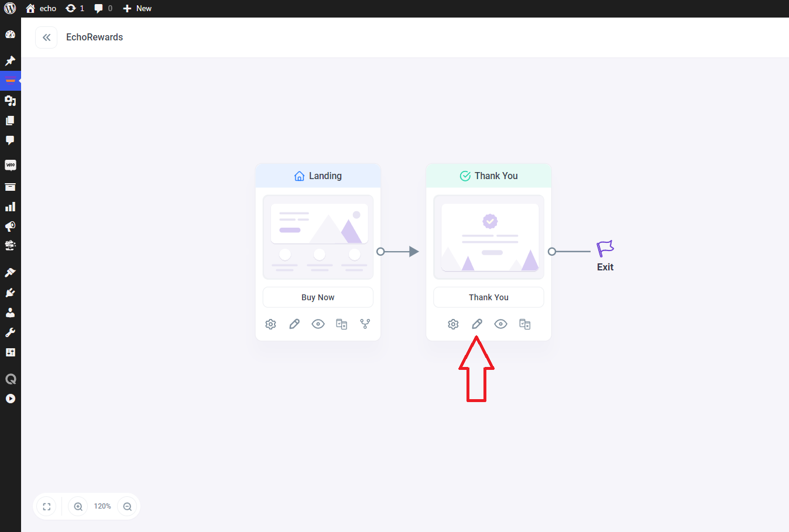Screen dimensions: 789x532
Task: Click the template import icon on Landing step
Action: click(x=342, y=324)
